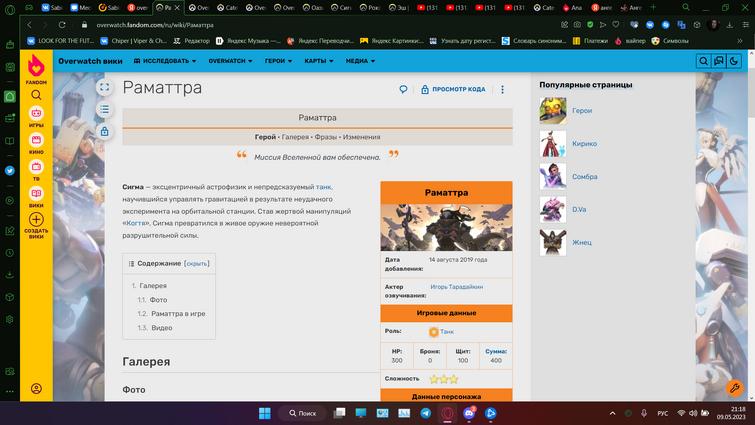Viewport: 755px width, 425px height.
Task: Open the wiki search icon in header
Action: 703,61
